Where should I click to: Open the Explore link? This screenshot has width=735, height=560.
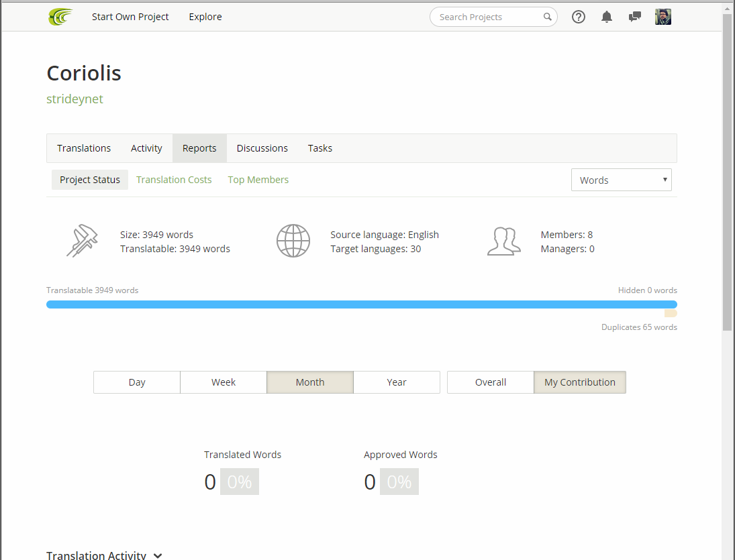click(x=205, y=17)
